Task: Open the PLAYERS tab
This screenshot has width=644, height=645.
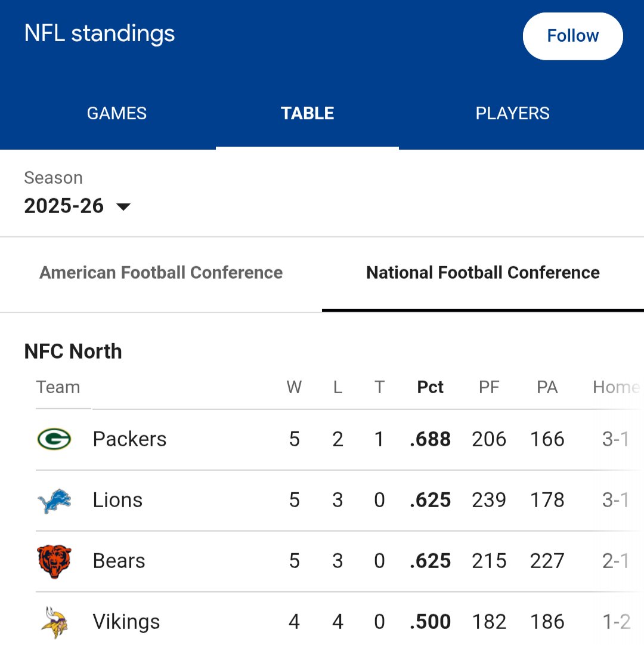Action: pyautogui.click(x=512, y=113)
